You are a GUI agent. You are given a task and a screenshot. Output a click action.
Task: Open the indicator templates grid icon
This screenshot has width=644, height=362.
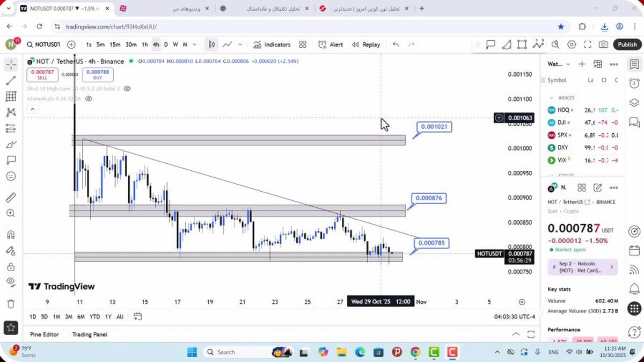(303, 45)
